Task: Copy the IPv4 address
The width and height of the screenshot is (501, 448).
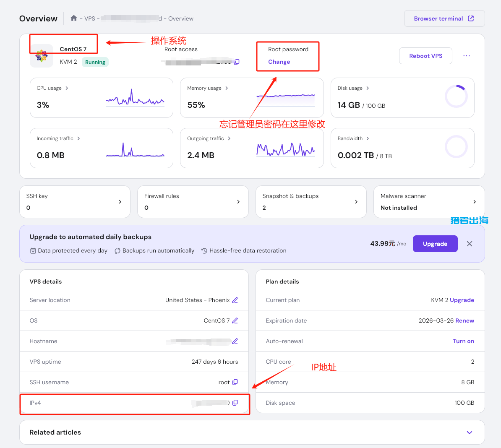Action: pyautogui.click(x=235, y=403)
